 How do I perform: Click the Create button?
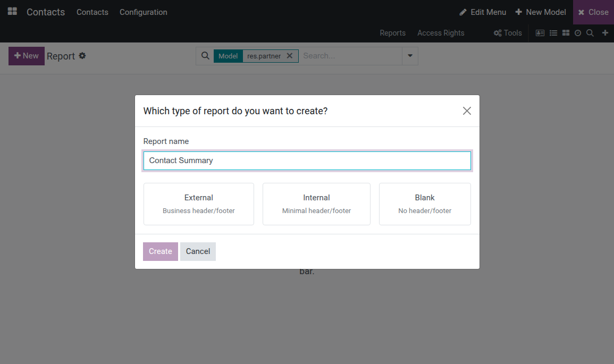[x=161, y=251]
